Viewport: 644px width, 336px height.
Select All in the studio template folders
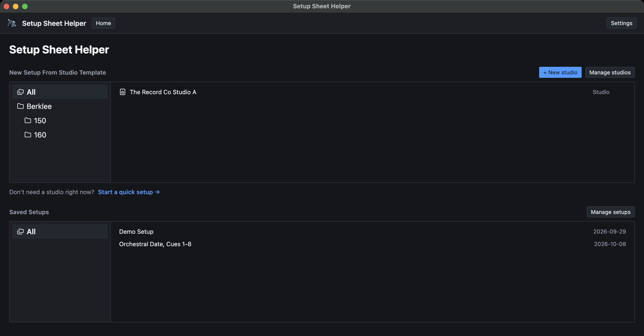point(60,92)
